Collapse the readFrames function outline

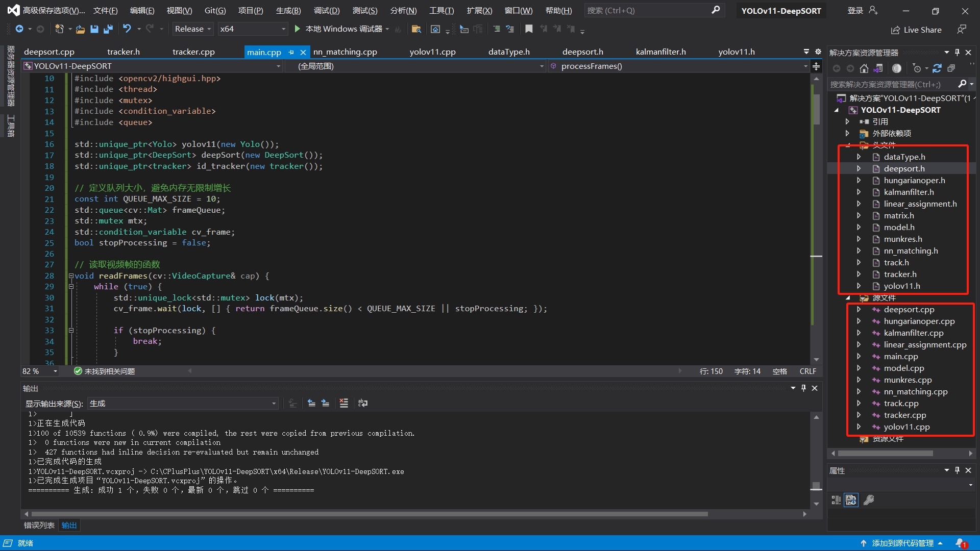[71, 276]
